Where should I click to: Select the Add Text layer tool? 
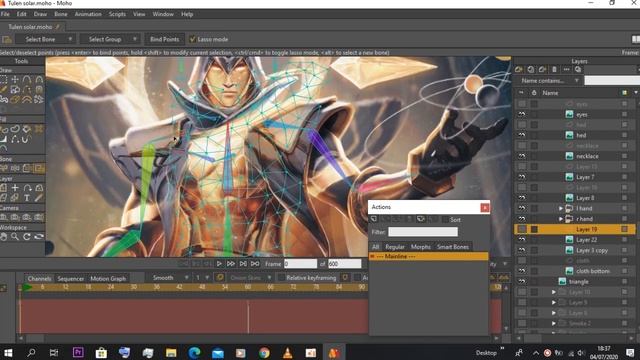click(x=27, y=198)
